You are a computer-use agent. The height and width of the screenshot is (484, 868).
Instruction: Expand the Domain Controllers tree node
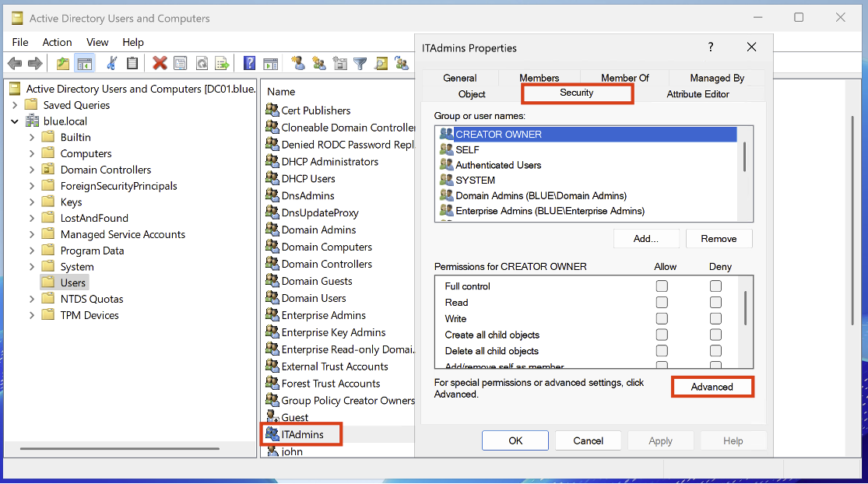tap(32, 170)
